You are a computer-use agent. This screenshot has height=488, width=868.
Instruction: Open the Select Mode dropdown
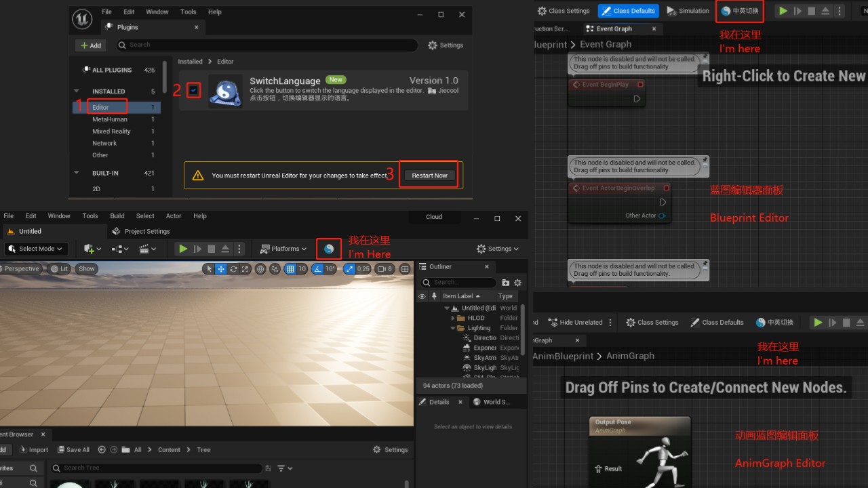tap(36, 249)
